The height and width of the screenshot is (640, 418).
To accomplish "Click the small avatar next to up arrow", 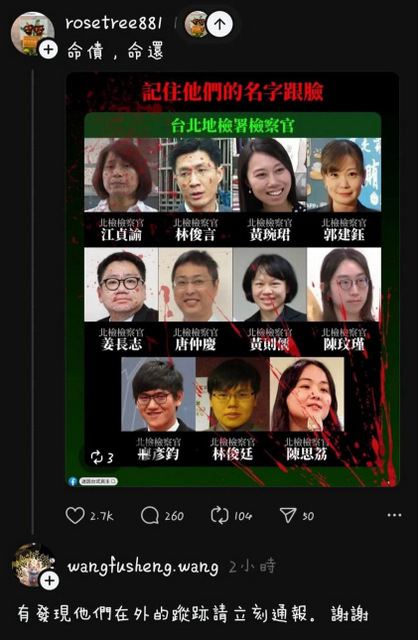I will pos(196,24).
